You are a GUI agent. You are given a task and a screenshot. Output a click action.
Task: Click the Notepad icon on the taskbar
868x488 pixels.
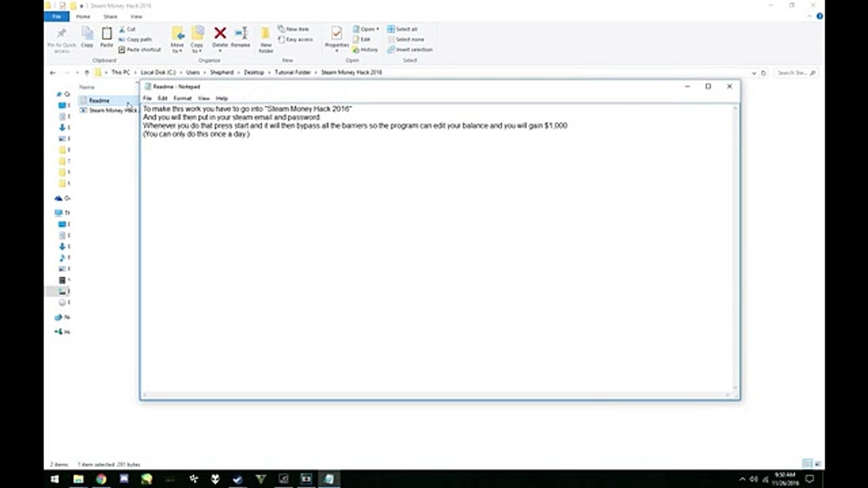(x=329, y=479)
